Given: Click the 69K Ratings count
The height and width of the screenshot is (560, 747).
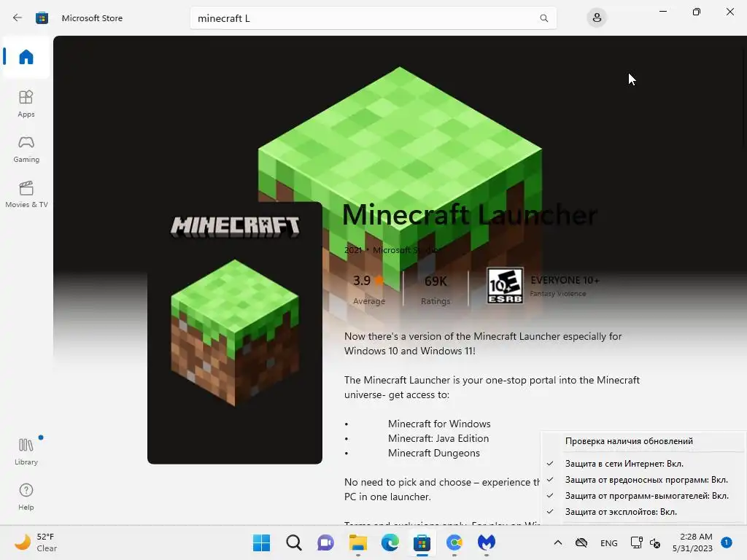Looking at the screenshot, I should pos(436,289).
